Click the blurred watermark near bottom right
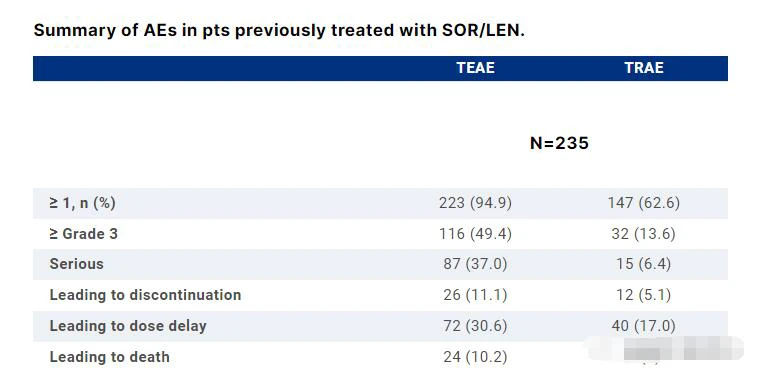This screenshot has width=764, height=383. (x=664, y=349)
